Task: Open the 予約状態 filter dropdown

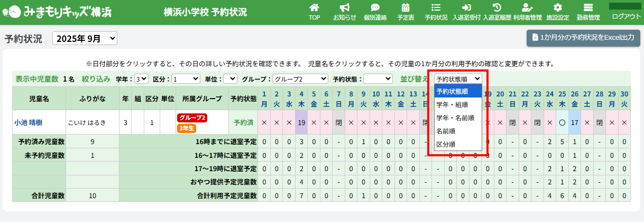Action: tap(378, 79)
